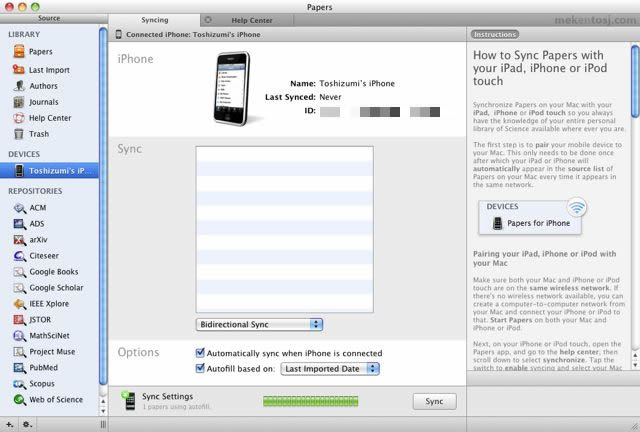Click the sidebar resize handle at bottom
The height and width of the screenshot is (432, 640).
[x=103, y=425]
